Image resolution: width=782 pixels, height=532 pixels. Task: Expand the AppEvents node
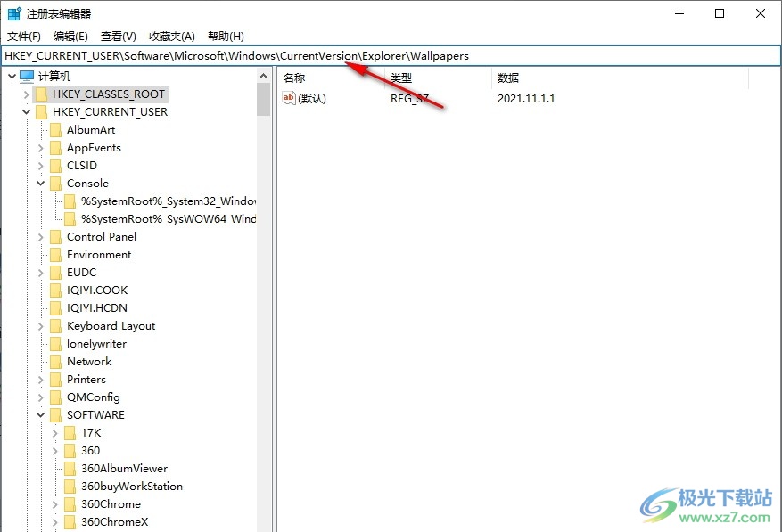pyautogui.click(x=41, y=148)
